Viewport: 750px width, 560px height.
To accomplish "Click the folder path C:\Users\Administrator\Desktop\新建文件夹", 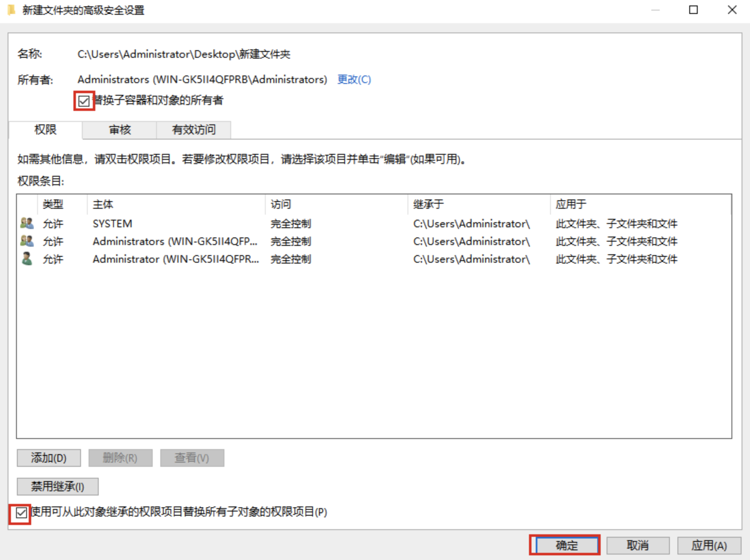I will click(184, 54).
